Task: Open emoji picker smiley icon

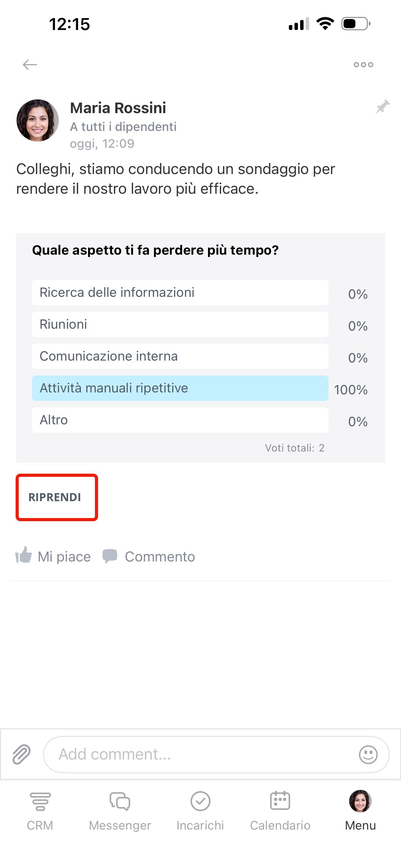Action: 368,754
